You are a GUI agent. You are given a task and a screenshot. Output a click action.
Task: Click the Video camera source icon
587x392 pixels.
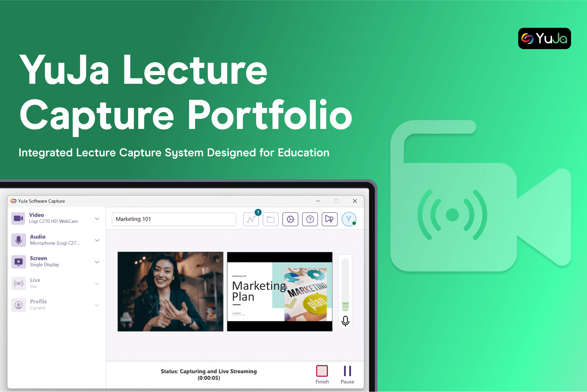[19, 218]
